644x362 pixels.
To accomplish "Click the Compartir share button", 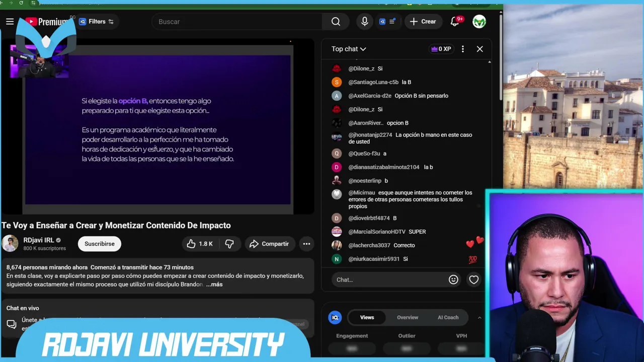I will click(x=270, y=244).
